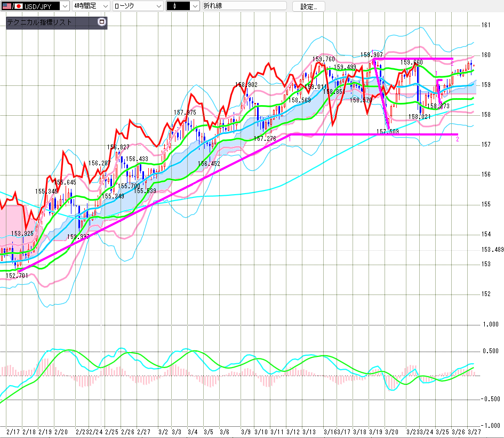
Task: Click the 3/27 date on time axis
Action: (x=474, y=431)
